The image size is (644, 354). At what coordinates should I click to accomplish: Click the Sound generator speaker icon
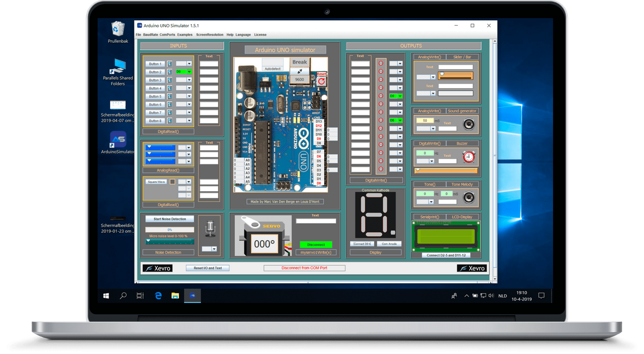[468, 124]
